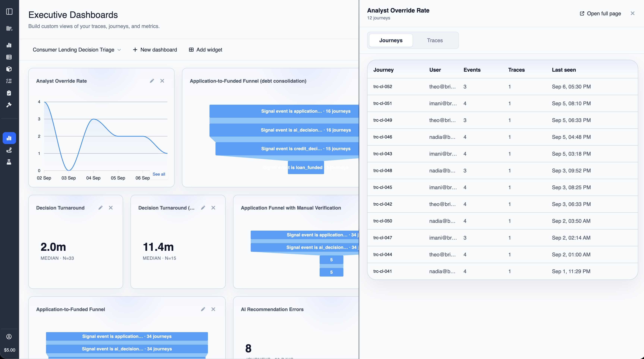Open the dashboard selector dropdown

click(x=77, y=49)
